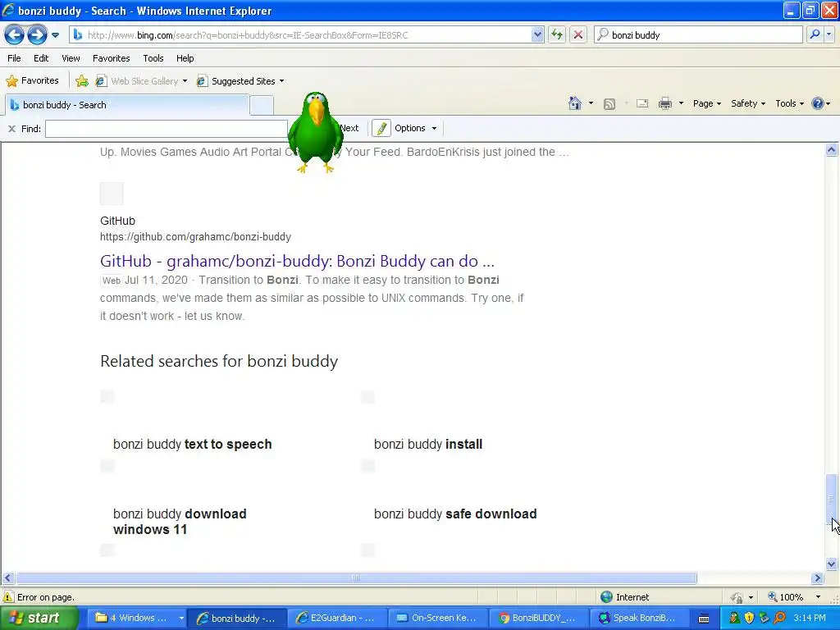
Task: Open the search provider dropdown arrow
Action: coord(829,34)
